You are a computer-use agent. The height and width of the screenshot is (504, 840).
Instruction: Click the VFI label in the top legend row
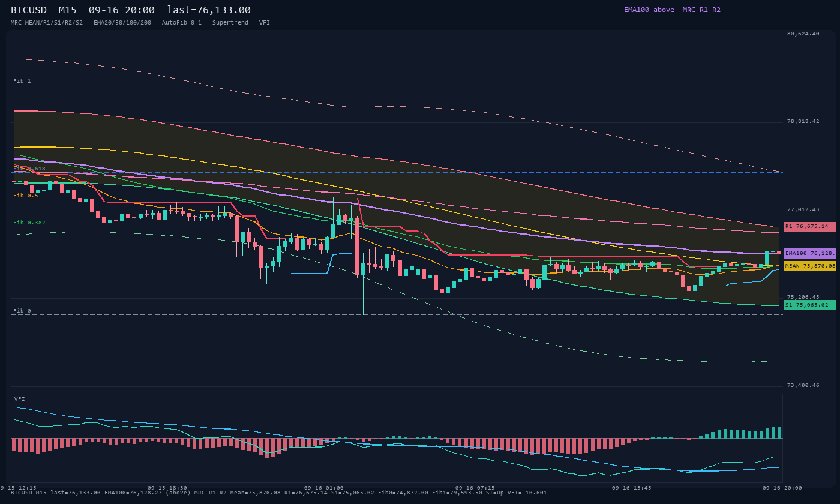(265, 22)
